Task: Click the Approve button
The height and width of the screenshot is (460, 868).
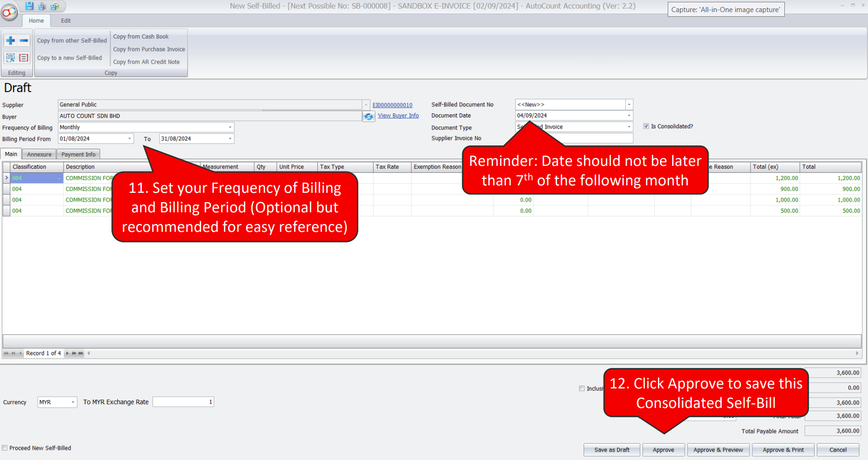Action: tap(663, 450)
